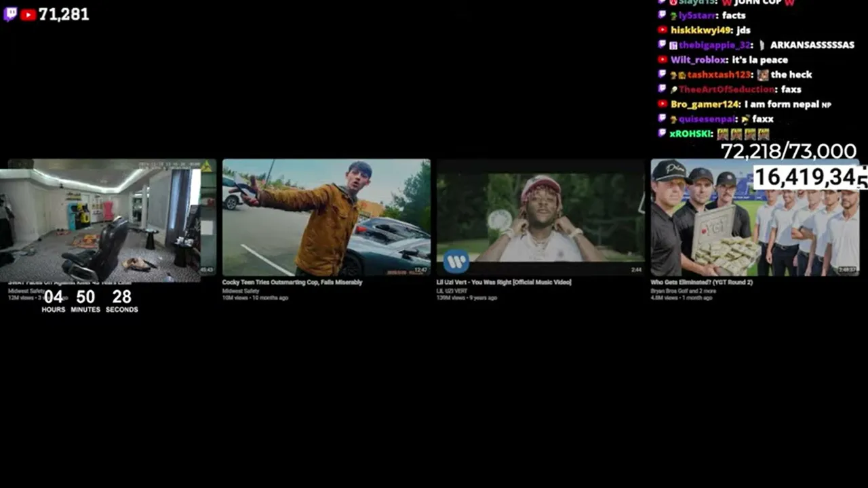Click the '10M views • 10 months ago' text
This screenshot has height=488, width=868.
[255, 298]
